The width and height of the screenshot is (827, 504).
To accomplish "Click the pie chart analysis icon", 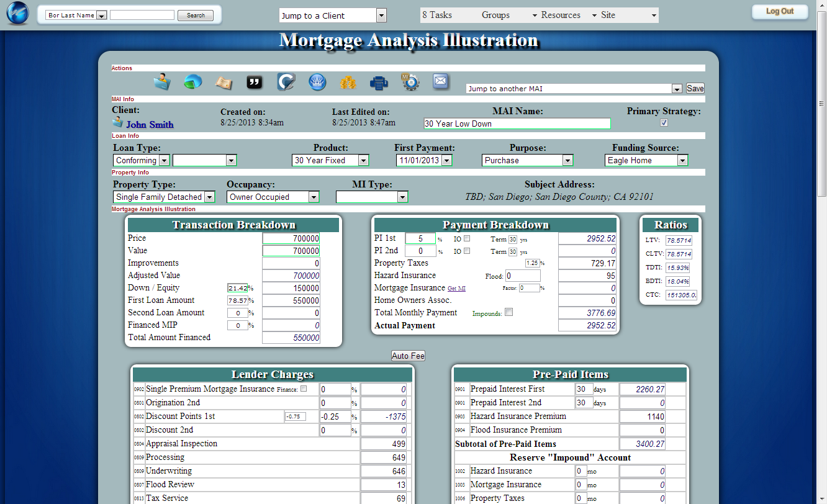I will 192,81.
